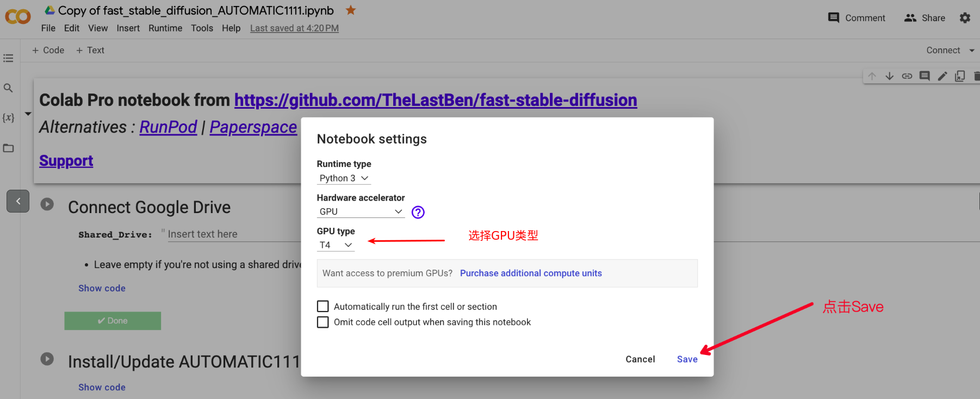Open the Hardware accelerator dropdown
The height and width of the screenshot is (399, 980).
(361, 211)
